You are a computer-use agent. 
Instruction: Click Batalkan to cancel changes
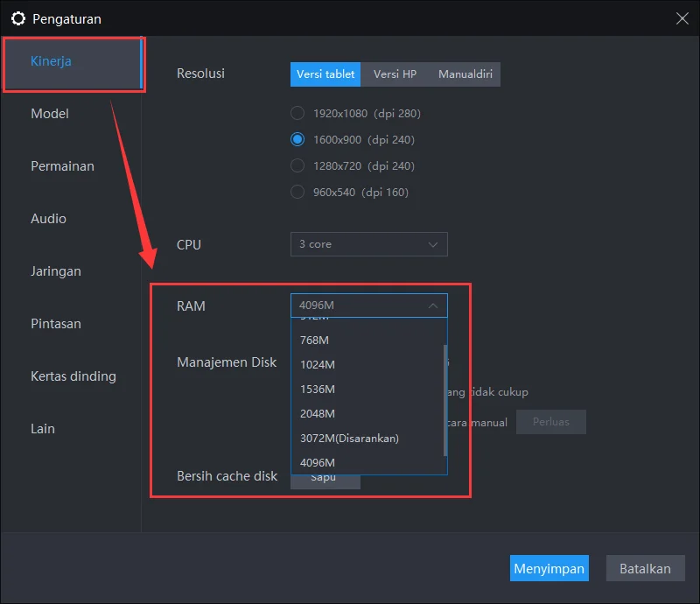click(x=645, y=568)
